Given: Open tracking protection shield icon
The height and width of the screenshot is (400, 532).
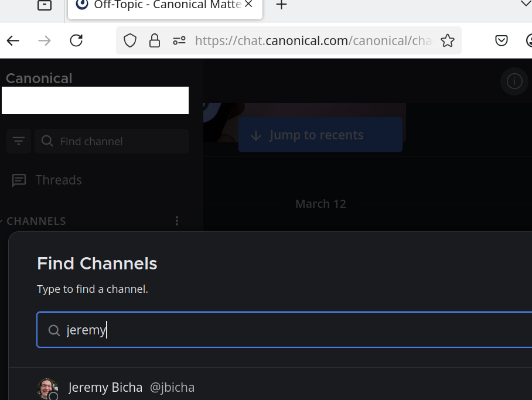Looking at the screenshot, I should 129,41.
